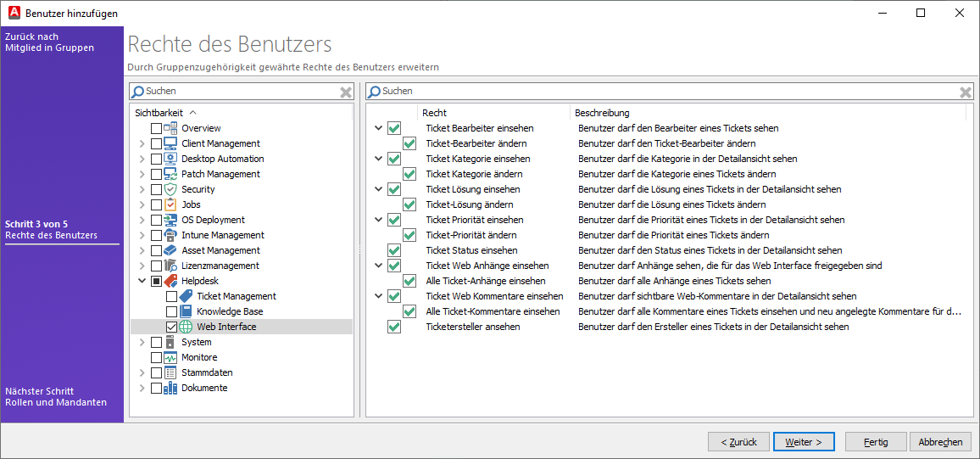The image size is (980, 459).
Task: Select the Lizenzmanagement tree item label
Action: 220,266
